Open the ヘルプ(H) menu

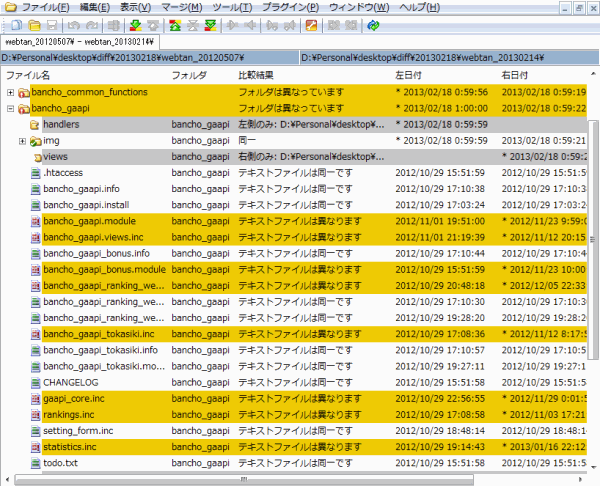pyautogui.click(x=419, y=7)
